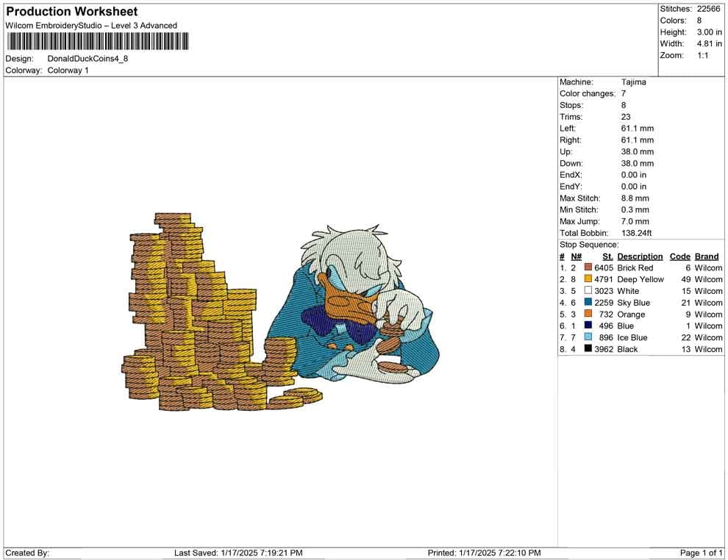Click the Up value '38.0 mm'
Screen dimensions: 728x560
(637, 151)
